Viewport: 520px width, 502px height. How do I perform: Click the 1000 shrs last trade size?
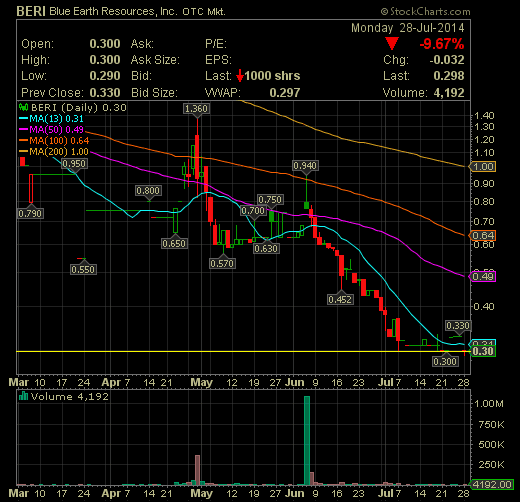(272, 76)
